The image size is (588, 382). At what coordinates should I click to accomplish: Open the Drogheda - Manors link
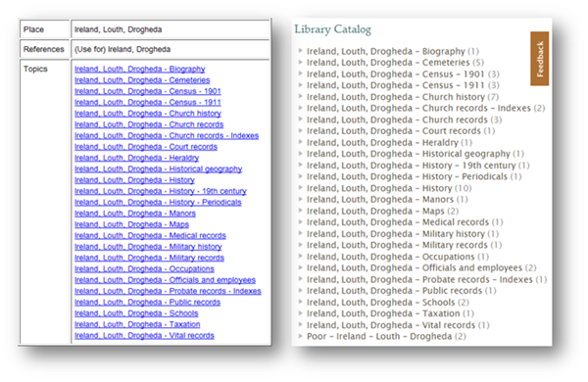(x=135, y=214)
